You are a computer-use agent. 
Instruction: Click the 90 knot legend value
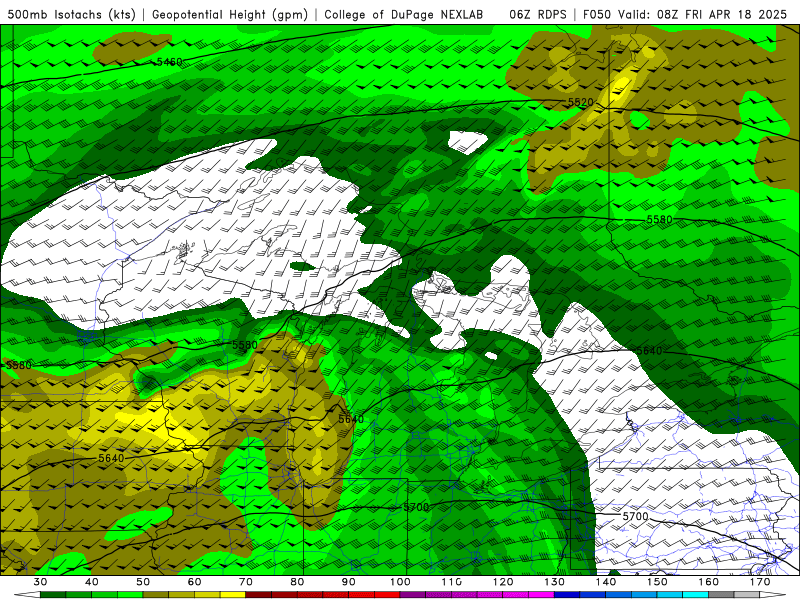click(349, 582)
